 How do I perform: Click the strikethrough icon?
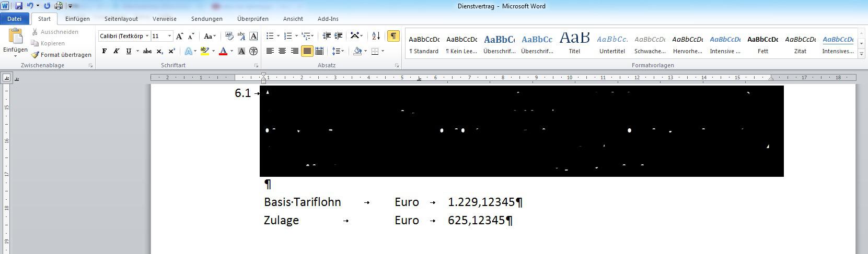pos(147,51)
